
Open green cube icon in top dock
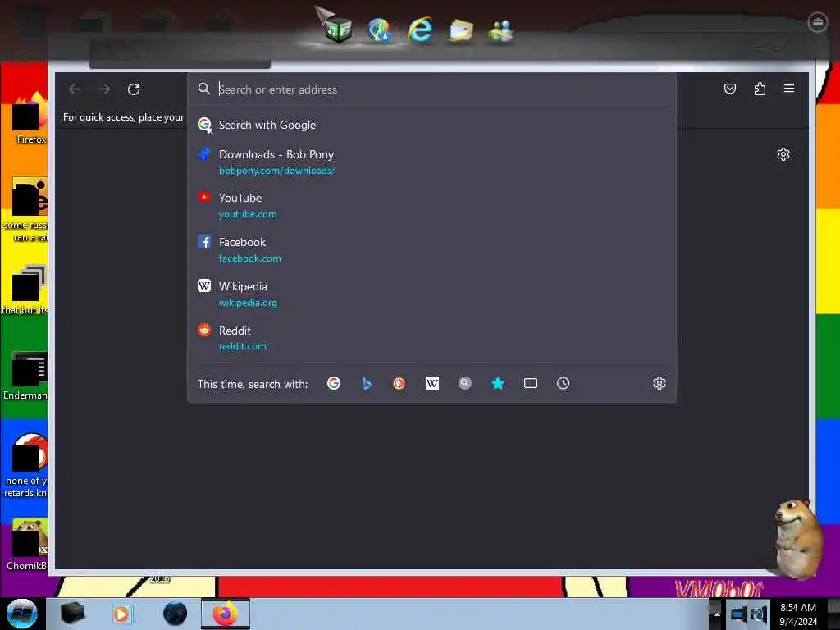click(x=337, y=30)
